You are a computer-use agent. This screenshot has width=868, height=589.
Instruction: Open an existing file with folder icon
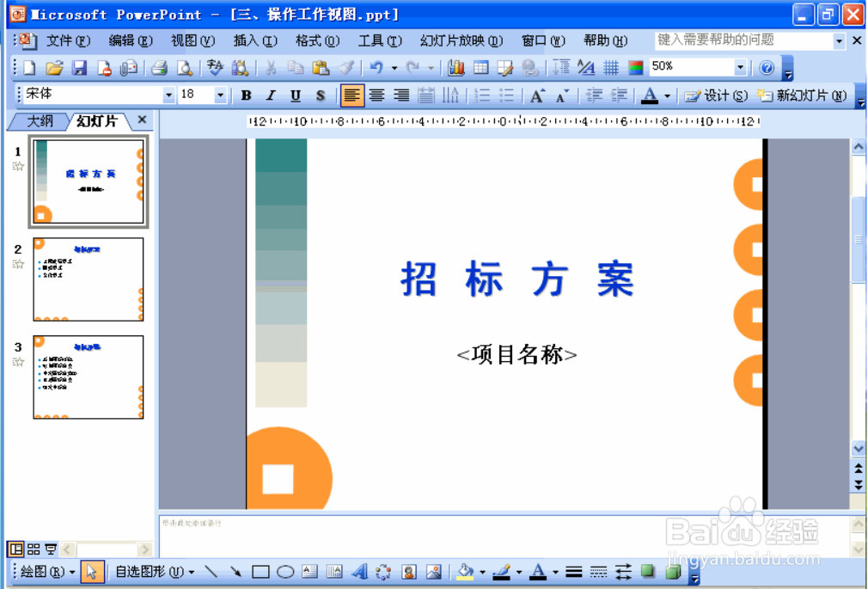54,68
